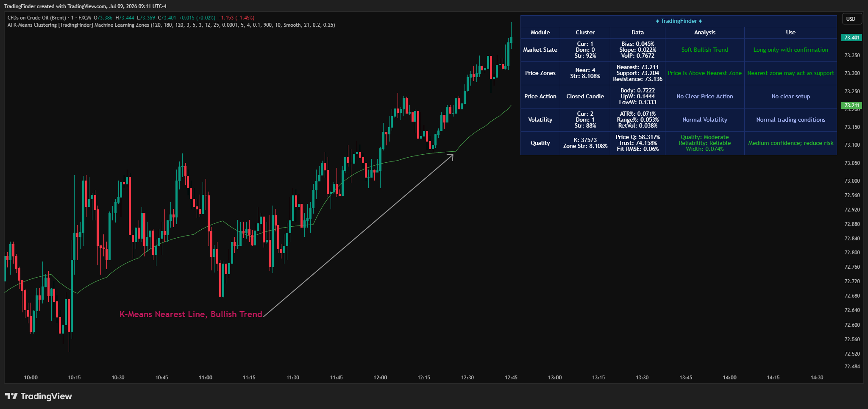Click the Cur: 1 Dom: 0 Str: 92% cell
The height and width of the screenshot is (409, 868).
click(x=585, y=50)
